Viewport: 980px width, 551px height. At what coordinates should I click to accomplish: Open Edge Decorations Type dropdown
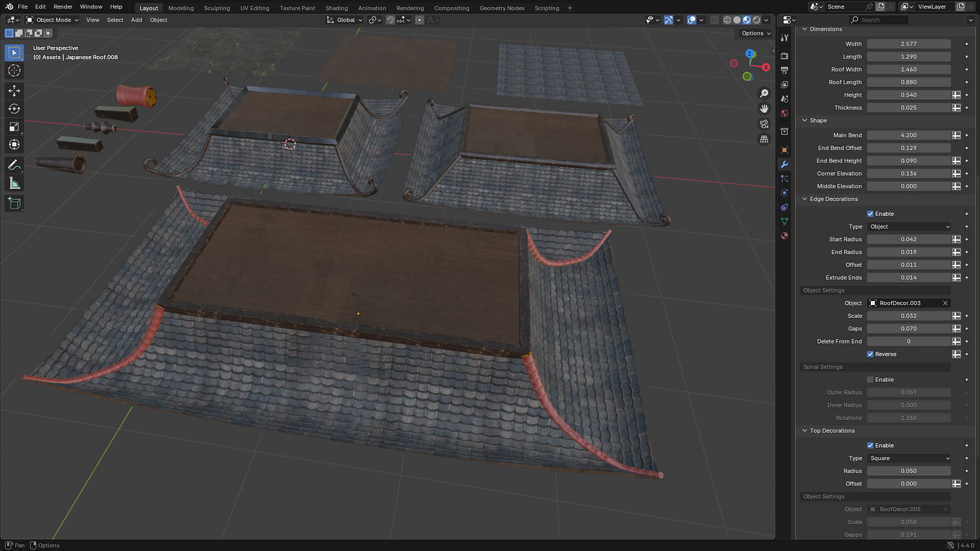point(909,227)
